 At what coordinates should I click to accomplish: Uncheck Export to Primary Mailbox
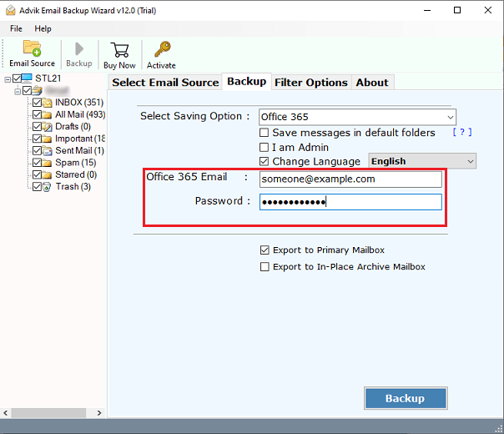point(265,250)
